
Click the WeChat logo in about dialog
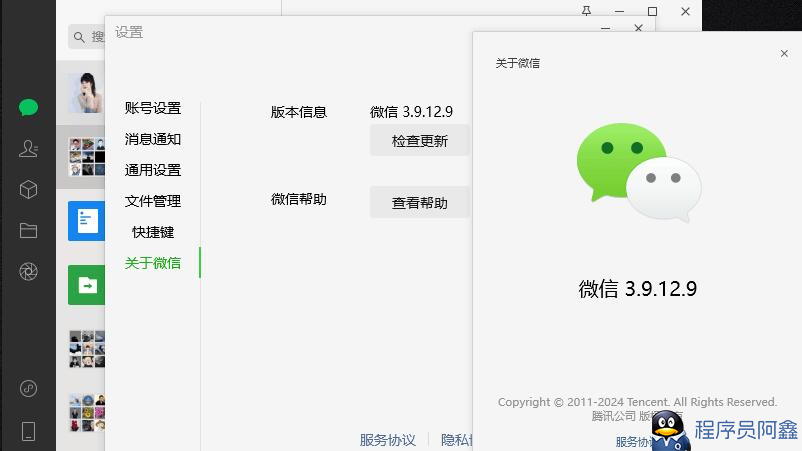pos(639,172)
